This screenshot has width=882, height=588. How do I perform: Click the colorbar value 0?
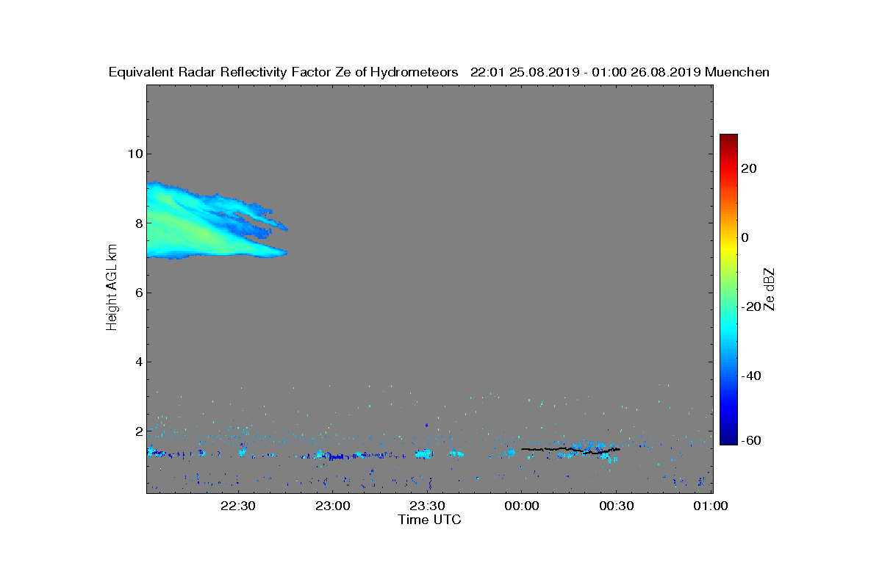(745, 237)
